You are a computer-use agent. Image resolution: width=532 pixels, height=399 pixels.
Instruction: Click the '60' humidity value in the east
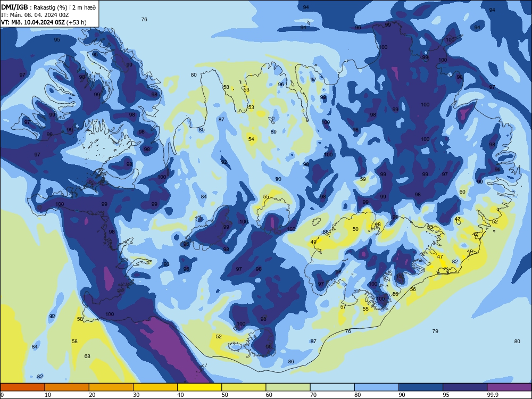462,192
